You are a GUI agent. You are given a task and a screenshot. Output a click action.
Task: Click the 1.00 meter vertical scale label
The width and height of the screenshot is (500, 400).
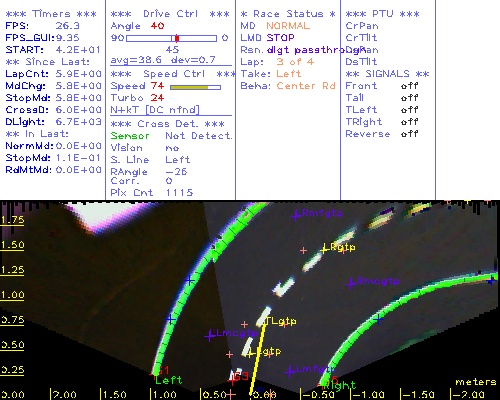coord(12,295)
